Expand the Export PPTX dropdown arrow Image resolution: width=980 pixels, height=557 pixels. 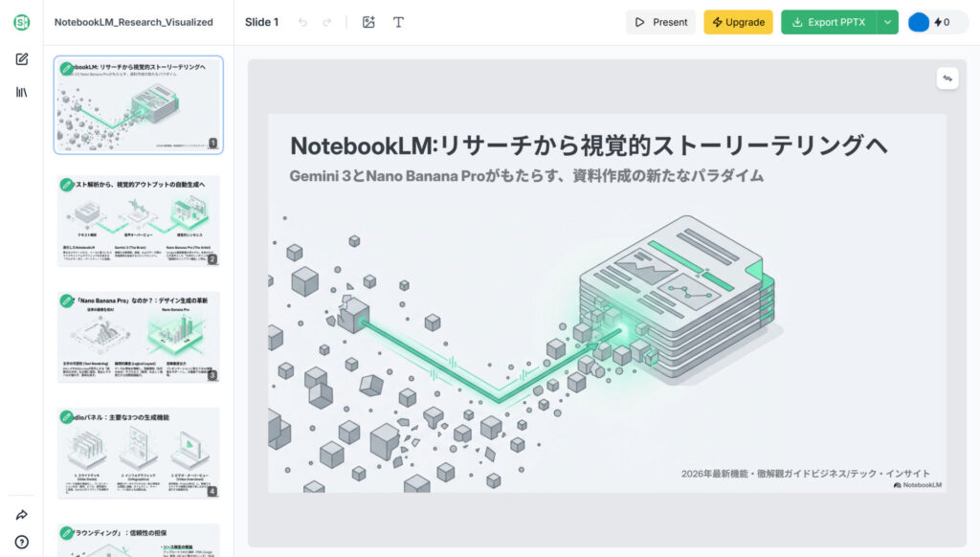click(888, 22)
